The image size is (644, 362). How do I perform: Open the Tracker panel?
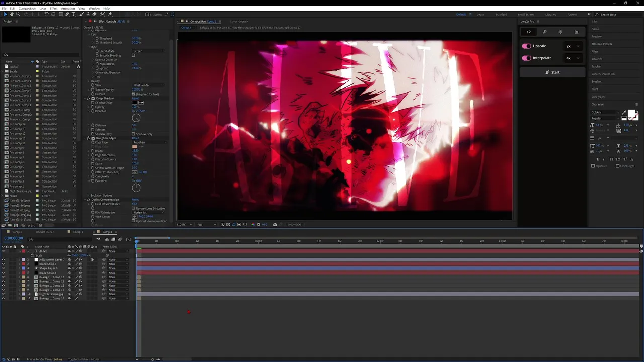[x=596, y=66]
